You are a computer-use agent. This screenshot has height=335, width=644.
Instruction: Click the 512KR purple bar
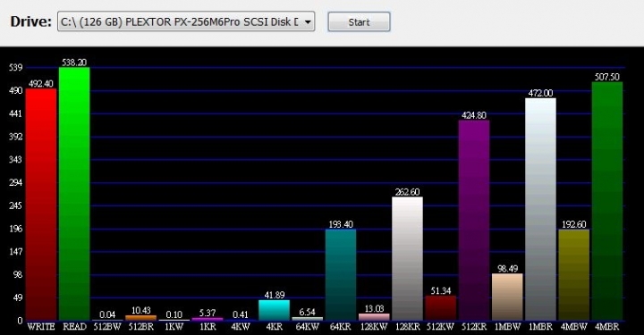coord(474,220)
